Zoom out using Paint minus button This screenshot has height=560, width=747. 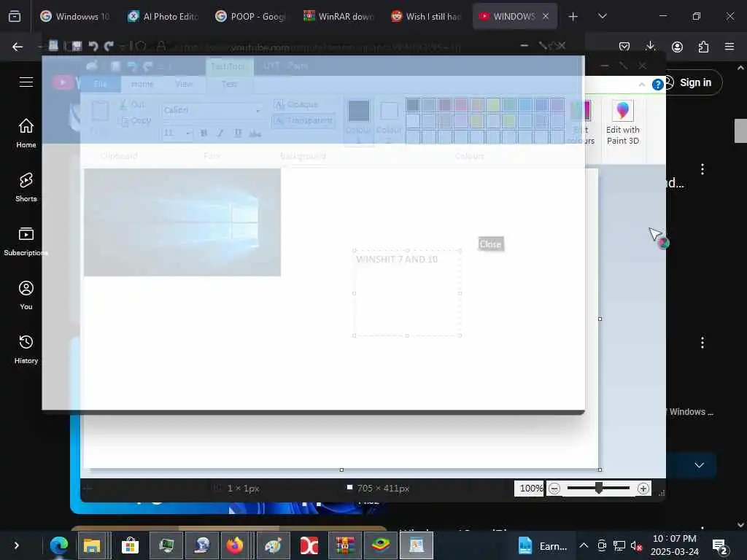click(x=554, y=489)
